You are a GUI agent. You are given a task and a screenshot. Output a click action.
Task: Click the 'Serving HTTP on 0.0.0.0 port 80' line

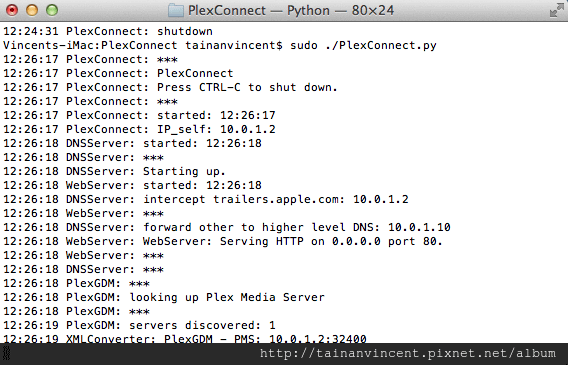[223, 241]
